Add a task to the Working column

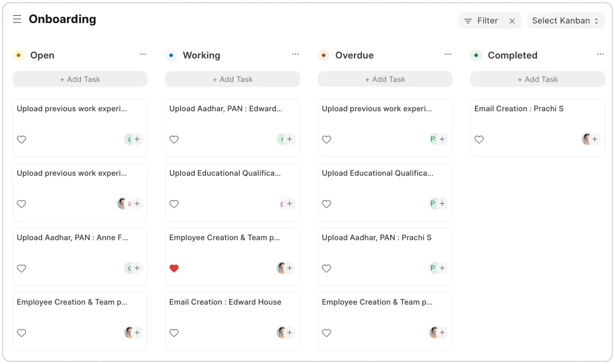click(232, 79)
